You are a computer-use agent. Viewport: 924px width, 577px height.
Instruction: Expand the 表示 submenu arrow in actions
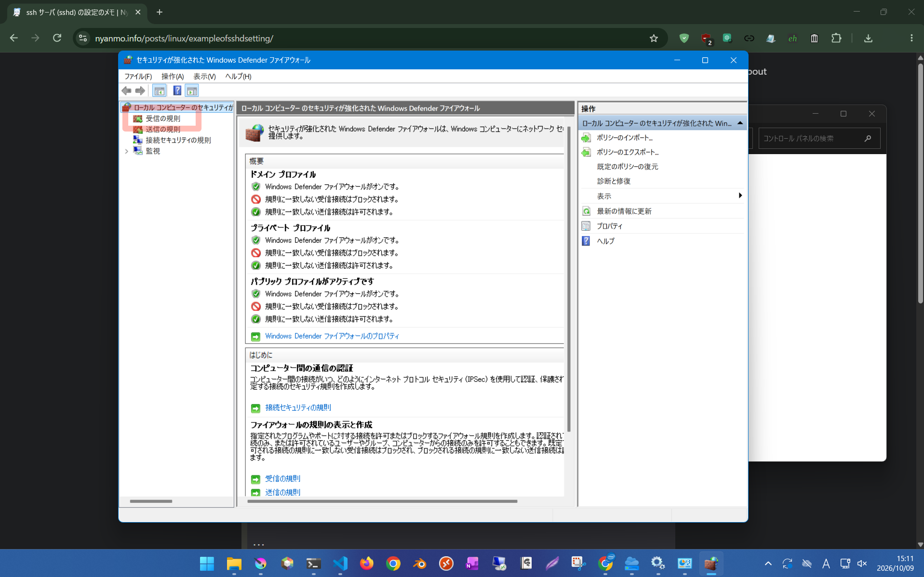click(x=740, y=196)
